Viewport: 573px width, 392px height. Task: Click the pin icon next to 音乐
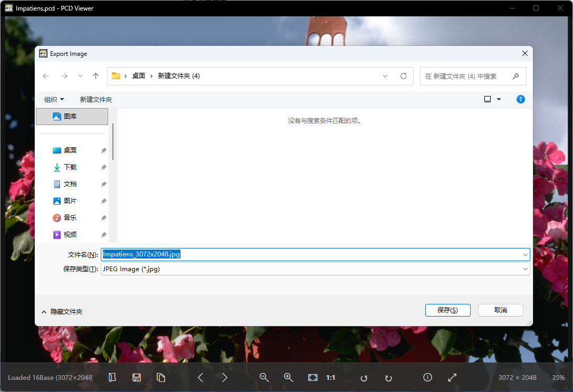[x=103, y=218]
